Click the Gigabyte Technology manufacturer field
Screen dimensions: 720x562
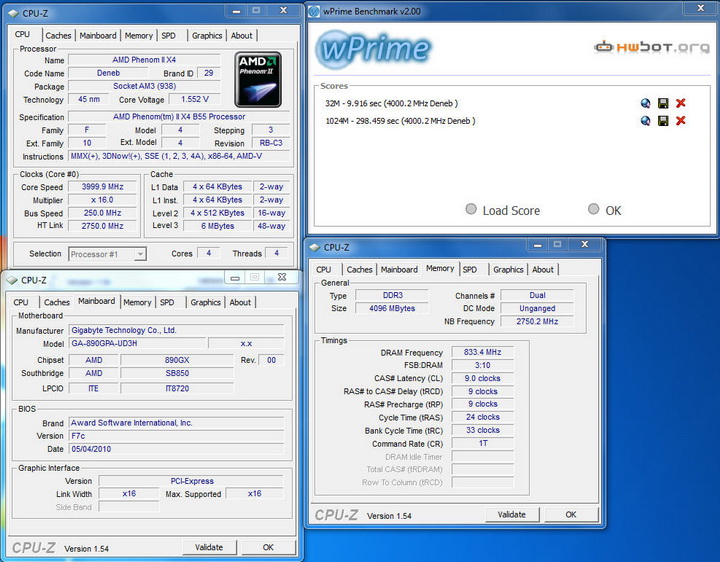(x=176, y=330)
